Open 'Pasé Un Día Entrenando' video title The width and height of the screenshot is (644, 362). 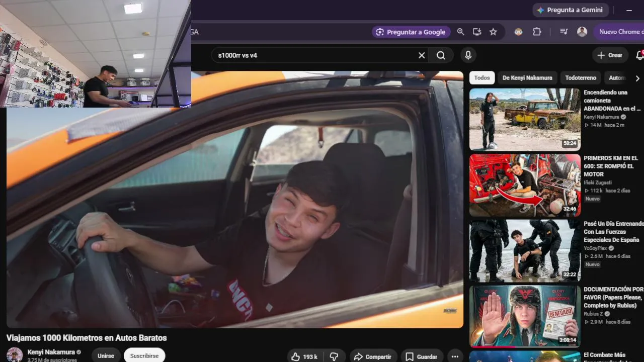614,232
